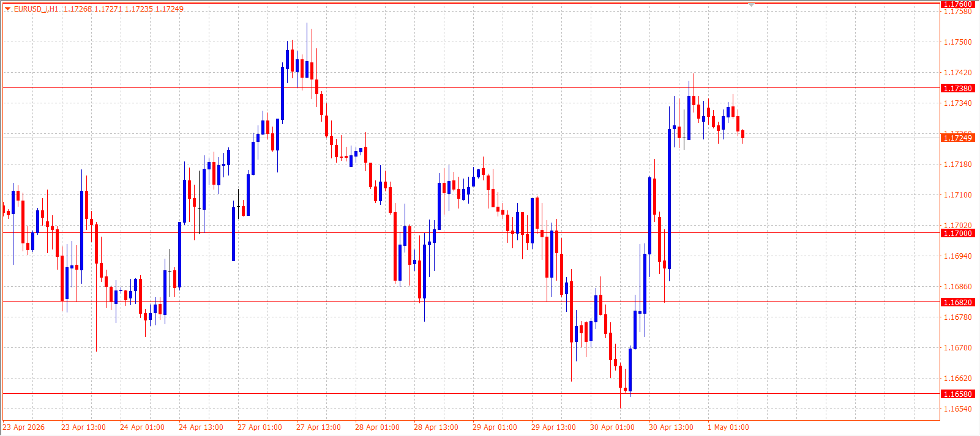Select the dark horizontal line at 1.17380
The height and width of the screenshot is (436, 980).
(470, 88)
